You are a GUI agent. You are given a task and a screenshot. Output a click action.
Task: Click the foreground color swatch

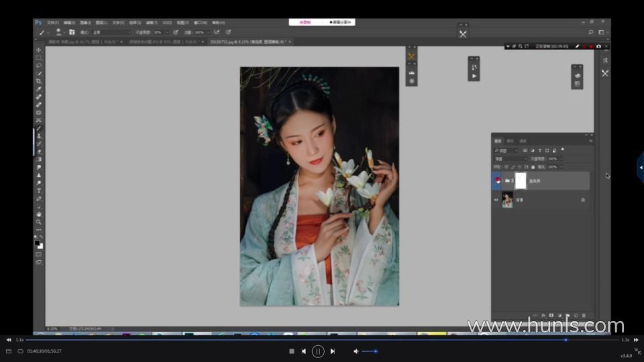pyautogui.click(x=38, y=243)
